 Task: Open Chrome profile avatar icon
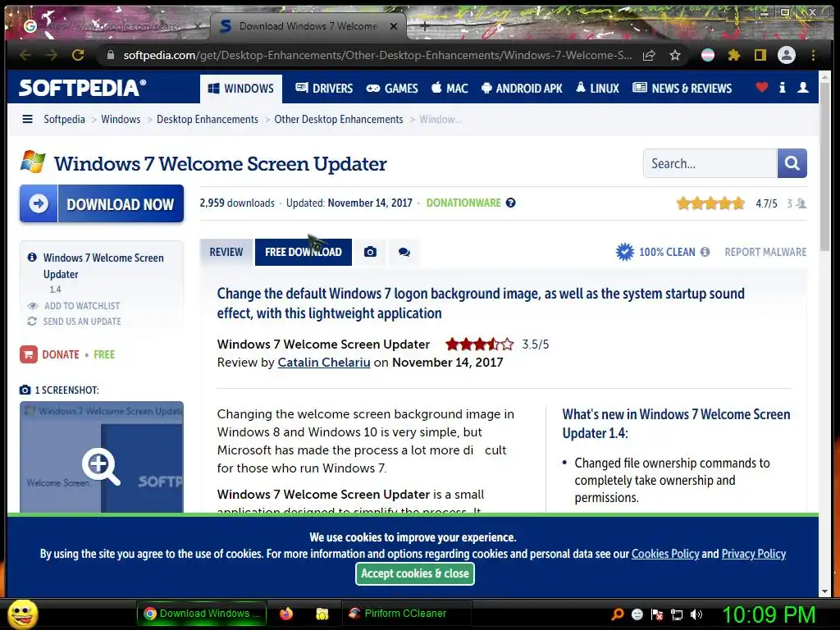(787, 55)
